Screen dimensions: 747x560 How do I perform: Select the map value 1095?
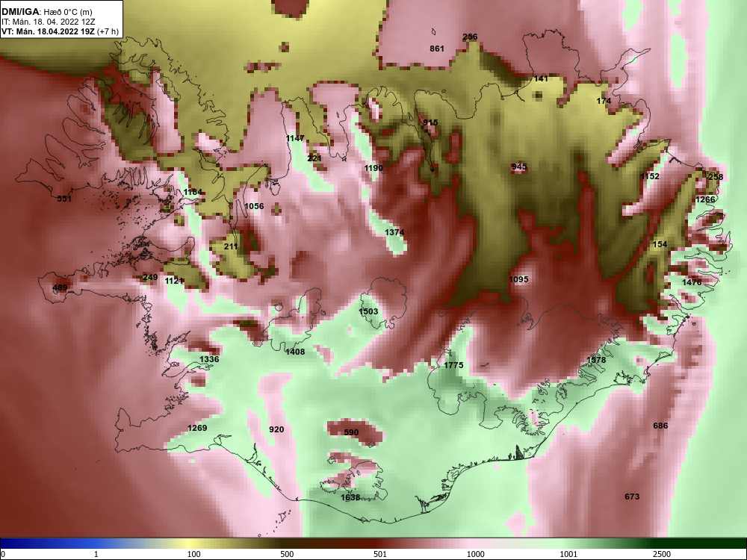click(x=518, y=279)
